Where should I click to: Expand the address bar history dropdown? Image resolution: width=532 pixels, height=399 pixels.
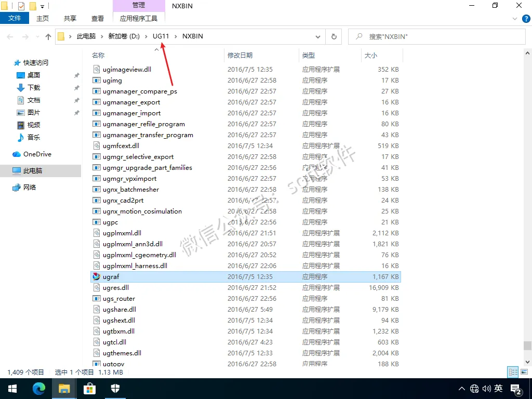point(318,37)
